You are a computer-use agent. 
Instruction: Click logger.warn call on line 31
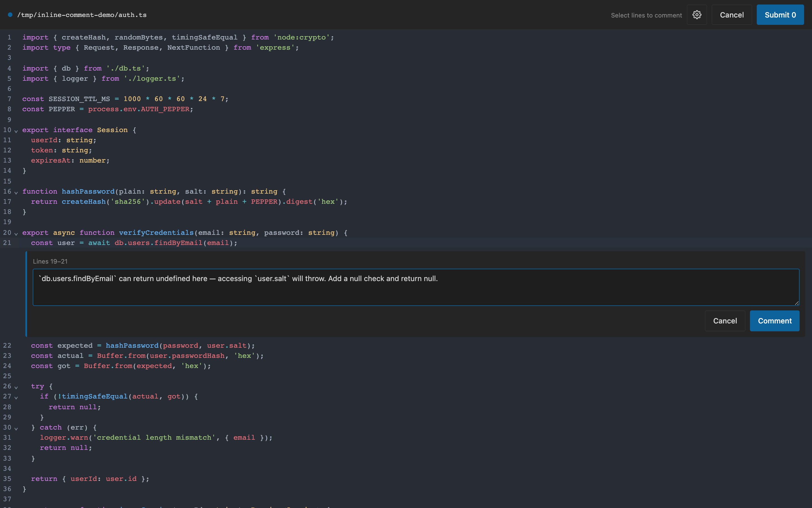(x=64, y=437)
